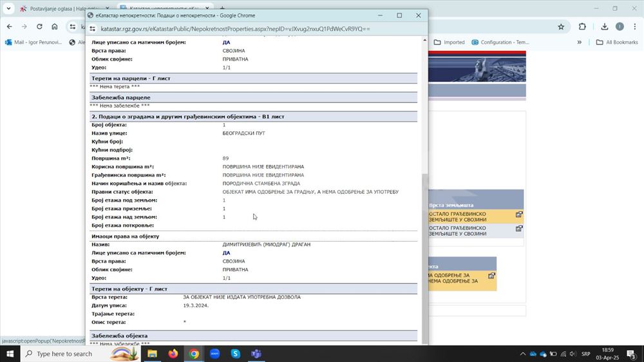The width and height of the screenshot is (644, 362).
Task: Click the ДА value above Врста права at top
Action: [x=226, y=43]
